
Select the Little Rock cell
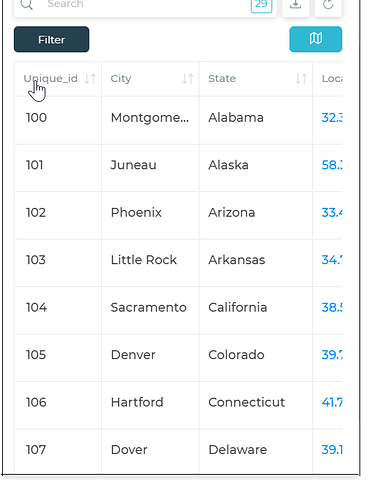tap(144, 260)
